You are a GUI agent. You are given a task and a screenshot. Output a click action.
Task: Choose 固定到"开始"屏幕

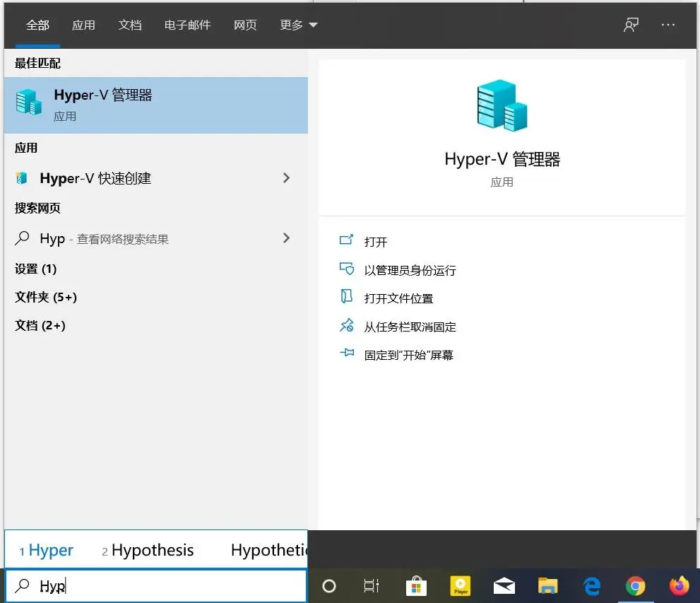(408, 355)
